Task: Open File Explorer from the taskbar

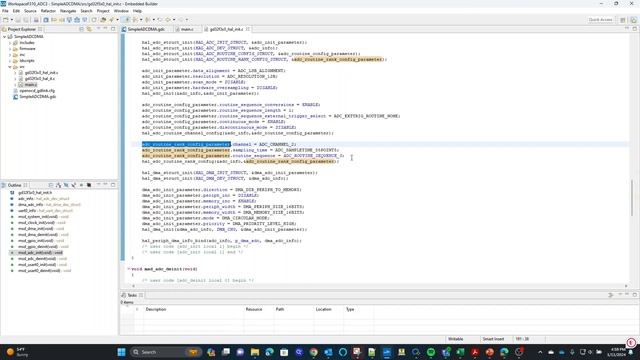Action: [255, 352]
